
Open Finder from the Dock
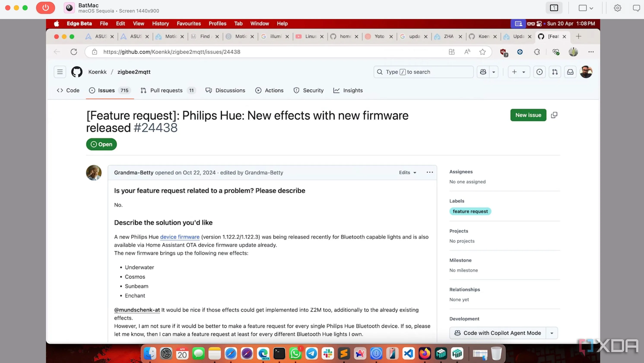coord(150,353)
